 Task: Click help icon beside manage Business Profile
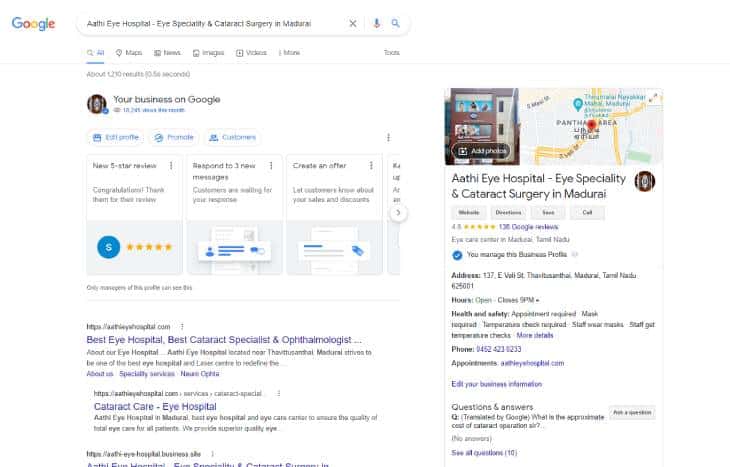pos(575,255)
